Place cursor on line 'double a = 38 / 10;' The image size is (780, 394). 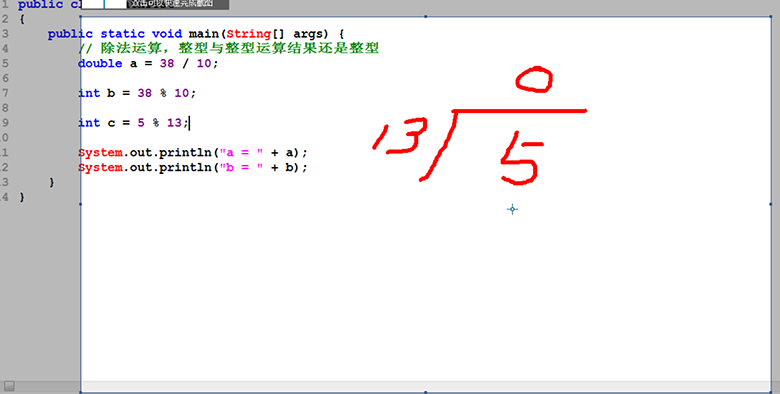(148, 63)
